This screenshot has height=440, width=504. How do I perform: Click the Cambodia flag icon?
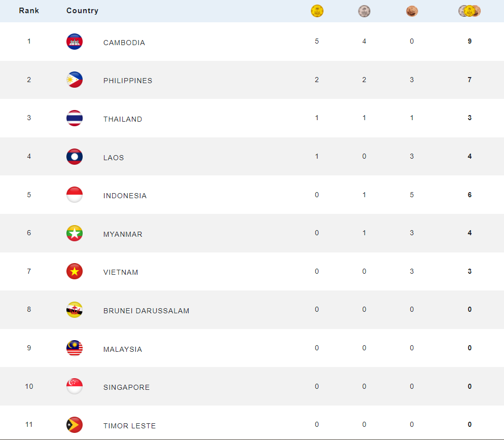coord(75,42)
